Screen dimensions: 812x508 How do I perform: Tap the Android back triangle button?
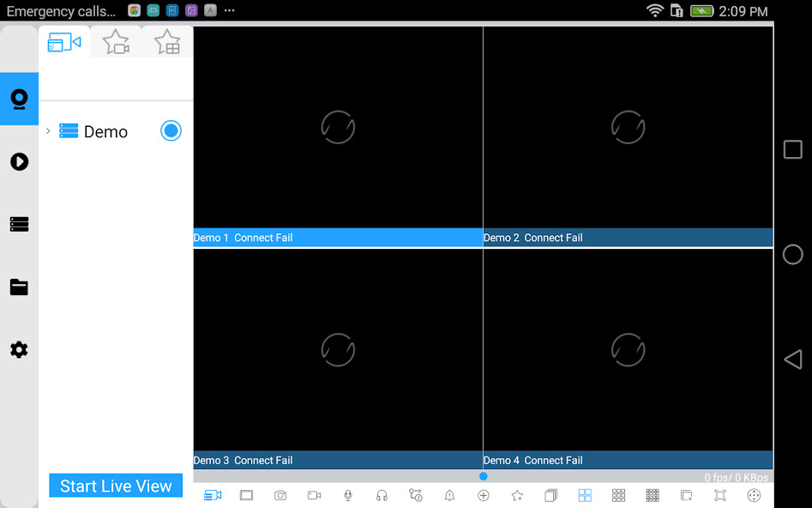click(x=793, y=360)
